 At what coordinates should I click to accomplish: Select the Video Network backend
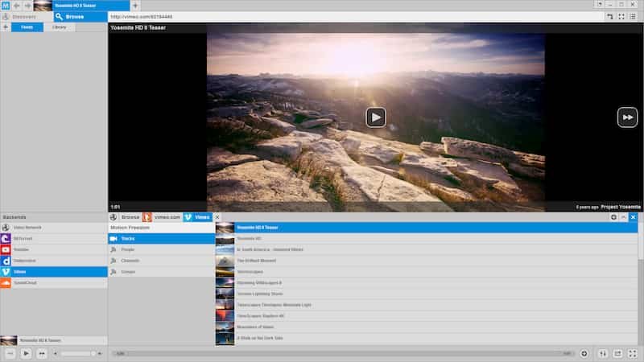(x=54, y=228)
